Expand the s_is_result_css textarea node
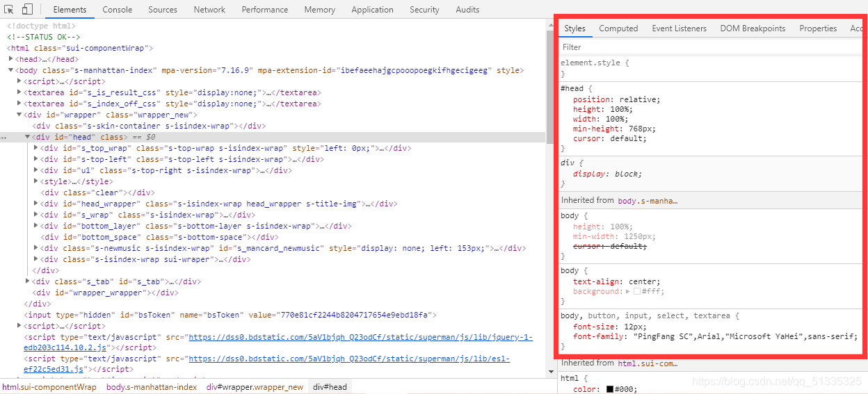Image resolution: width=868 pixels, height=394 pixels. pos(19,92)
